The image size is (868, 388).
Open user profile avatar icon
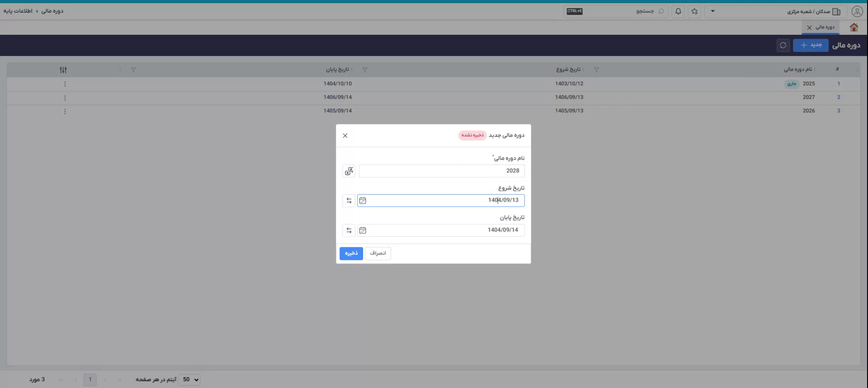(x=857, y=11)
